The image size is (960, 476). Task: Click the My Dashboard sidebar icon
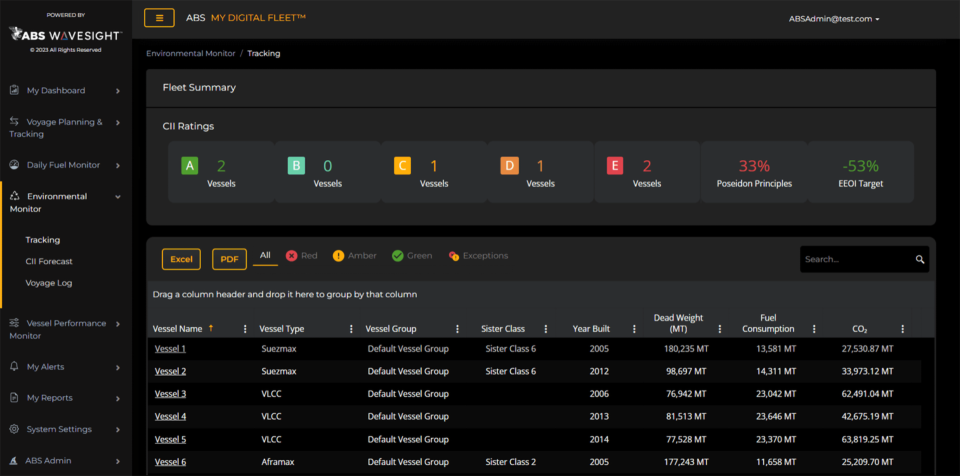point(14,90)
